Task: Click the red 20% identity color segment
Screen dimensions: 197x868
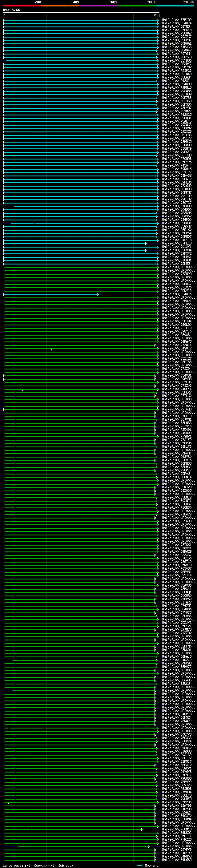Action: 22,6
